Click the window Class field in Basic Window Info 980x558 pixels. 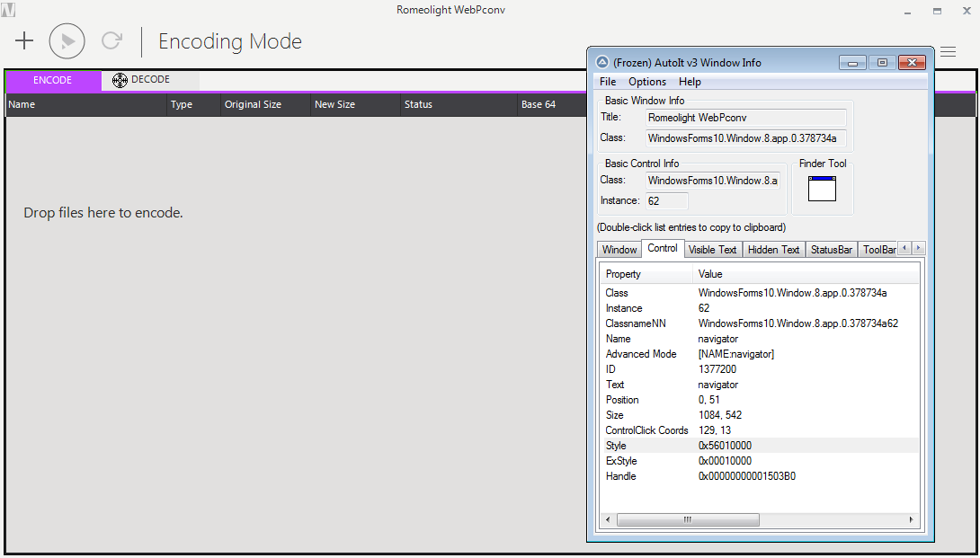(746, 138)
